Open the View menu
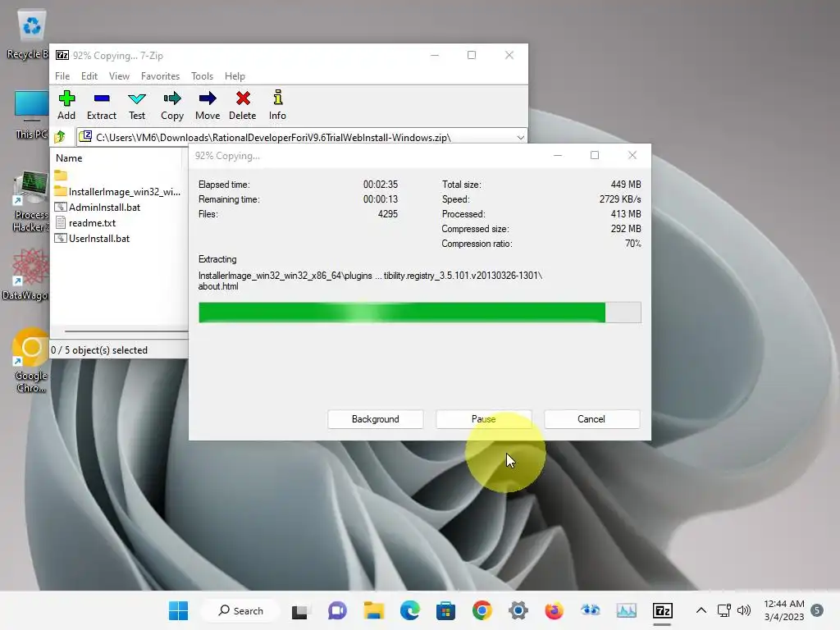Screen dimensions: 840x630 [x=119, y=76]
